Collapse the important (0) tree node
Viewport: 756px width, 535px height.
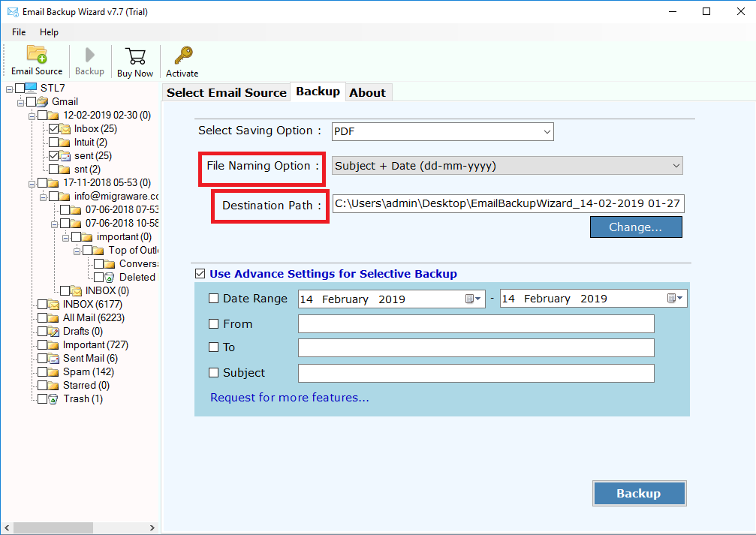tap(66, 238)
